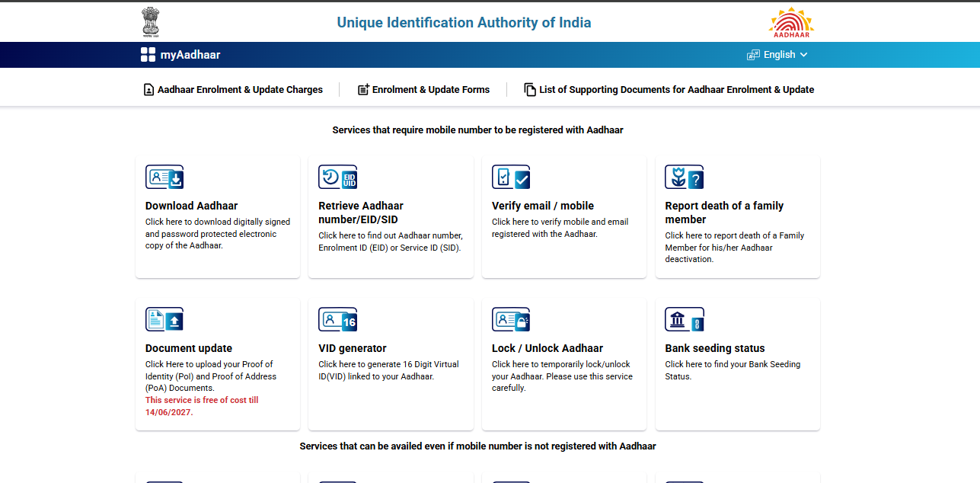The height and width of the screenshot is (483, 980).
Task: Open List of Supporting Documents link
Action: click(677, 90)
